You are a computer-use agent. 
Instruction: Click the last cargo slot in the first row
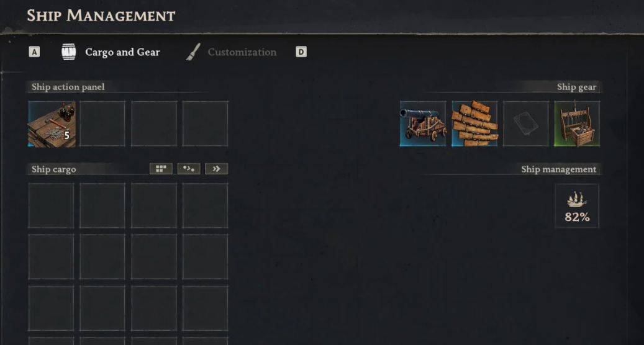point(206,205)
